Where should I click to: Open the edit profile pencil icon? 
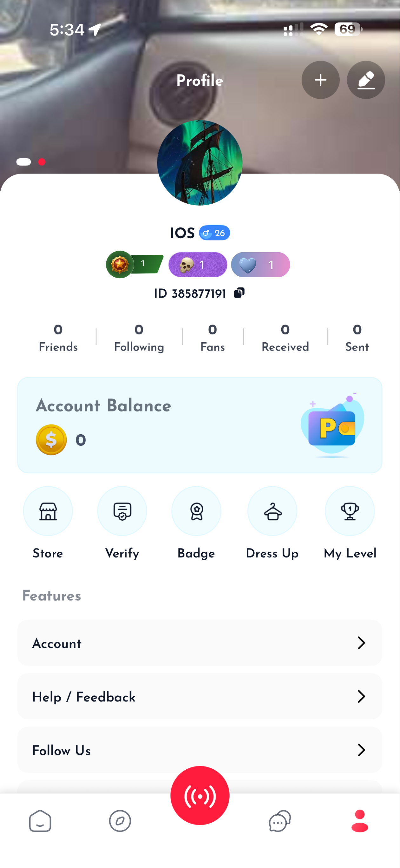366,80
